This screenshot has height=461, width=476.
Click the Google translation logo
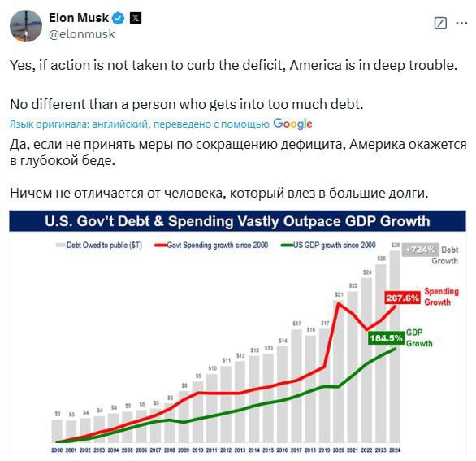click(x=292, y=124)
